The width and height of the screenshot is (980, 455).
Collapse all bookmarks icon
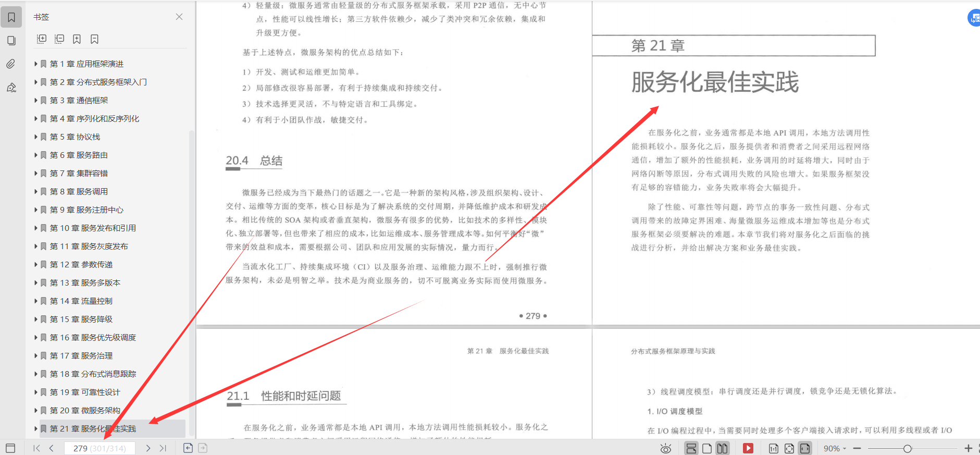(x=59, y=39)
